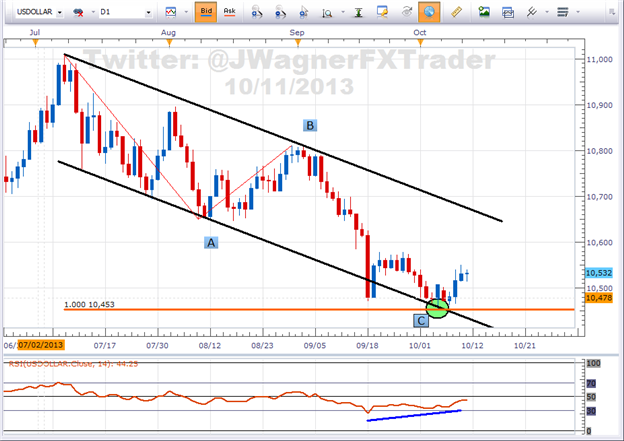Select the blue A wave label
Image resolution: width=624 pixels, height=441 pixels.
pos(211,242)
